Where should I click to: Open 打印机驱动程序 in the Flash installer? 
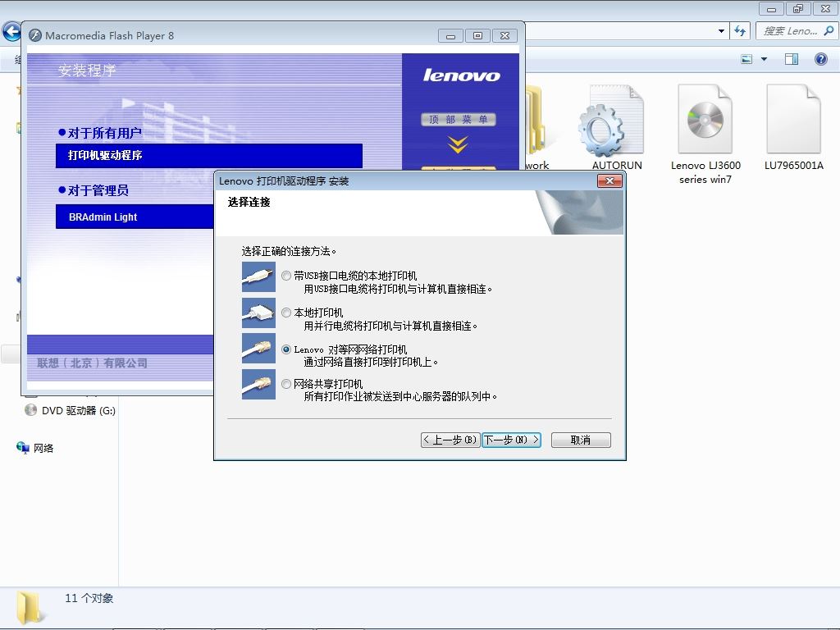(x=209, y=155)
